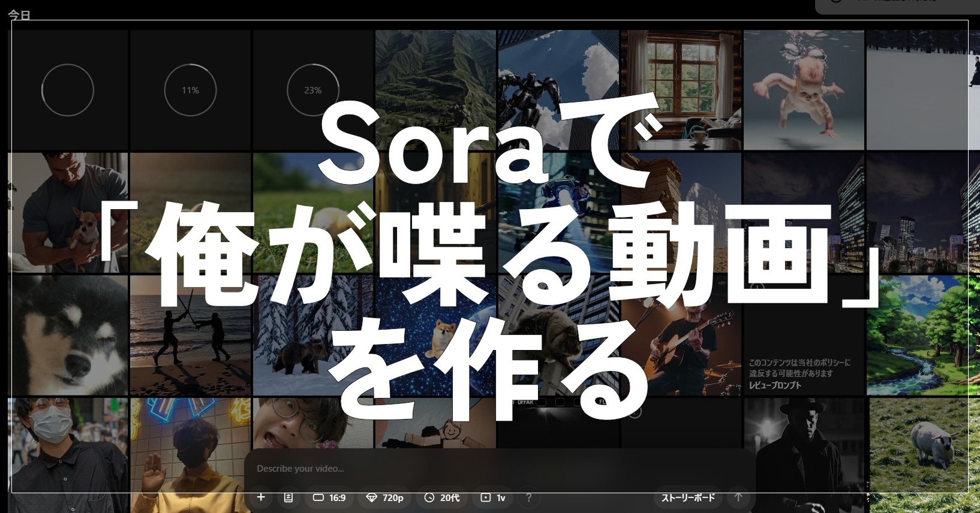Open the 1v variations dropdown
The image size is (980, 513).
493,497
